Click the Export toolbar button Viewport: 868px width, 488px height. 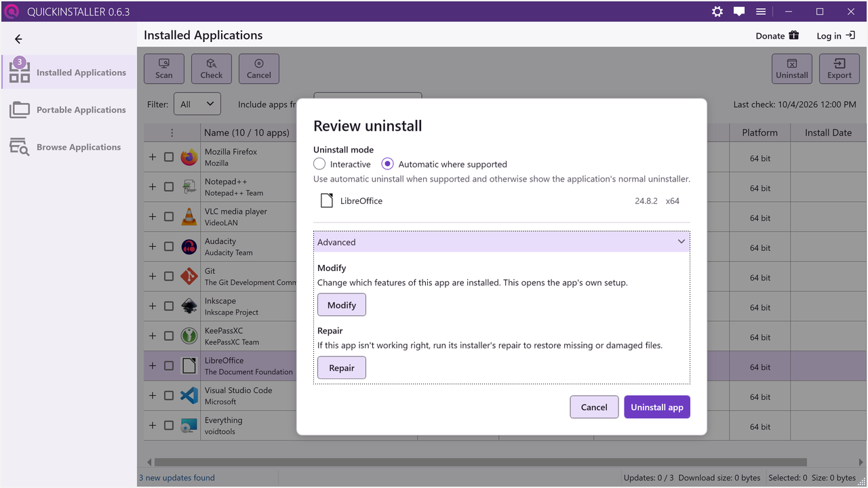(840, 69)
